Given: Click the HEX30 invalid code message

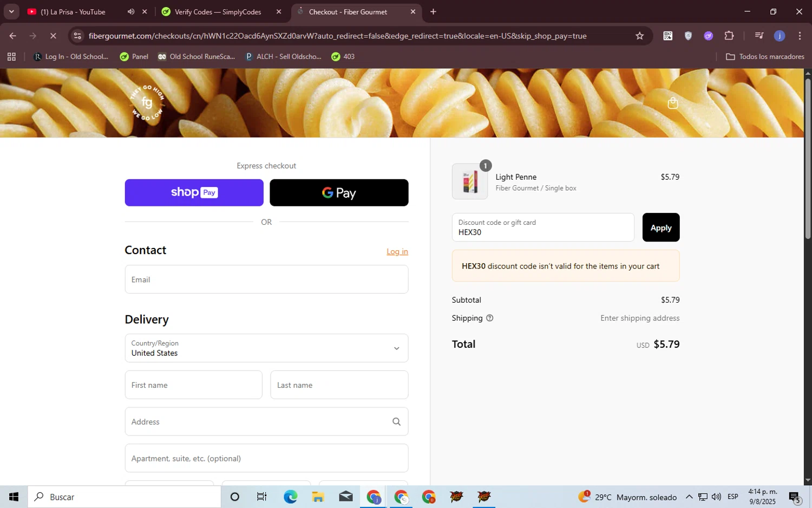Looking at the screenshot, I should tap(566, 266).
